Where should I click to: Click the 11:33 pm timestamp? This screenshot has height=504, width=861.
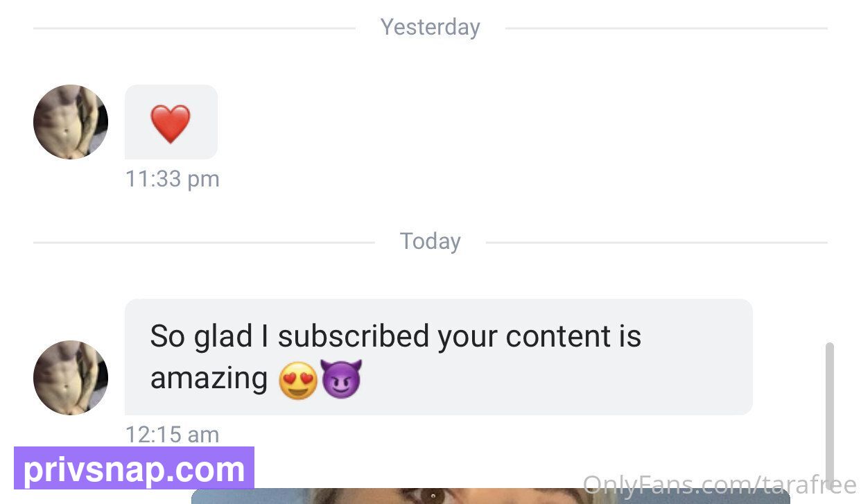click(173, 179)
